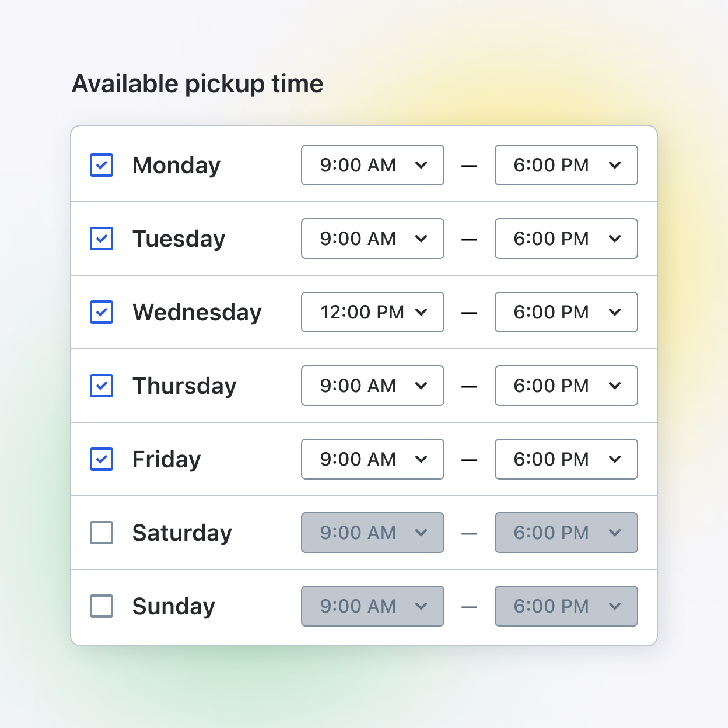Image resolution: width=728 pixels, height=728 pixels.
Task: Expand Friday 6:00 PM end dropdown
Action: tap(566, 459)
